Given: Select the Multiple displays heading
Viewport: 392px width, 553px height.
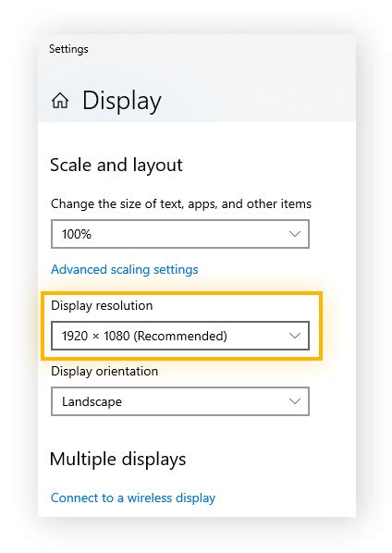Looking at the screenshot, I should tap(117, 460).
